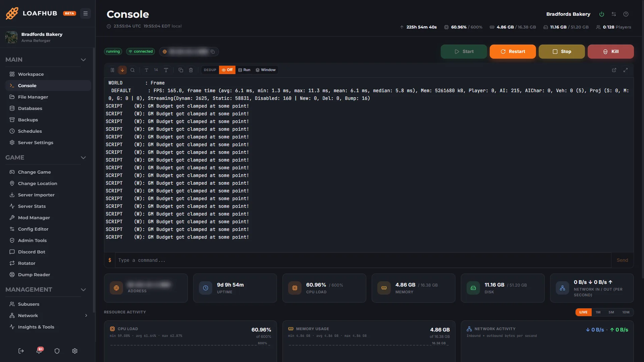Set dedup mode to Run

(244, 70)
